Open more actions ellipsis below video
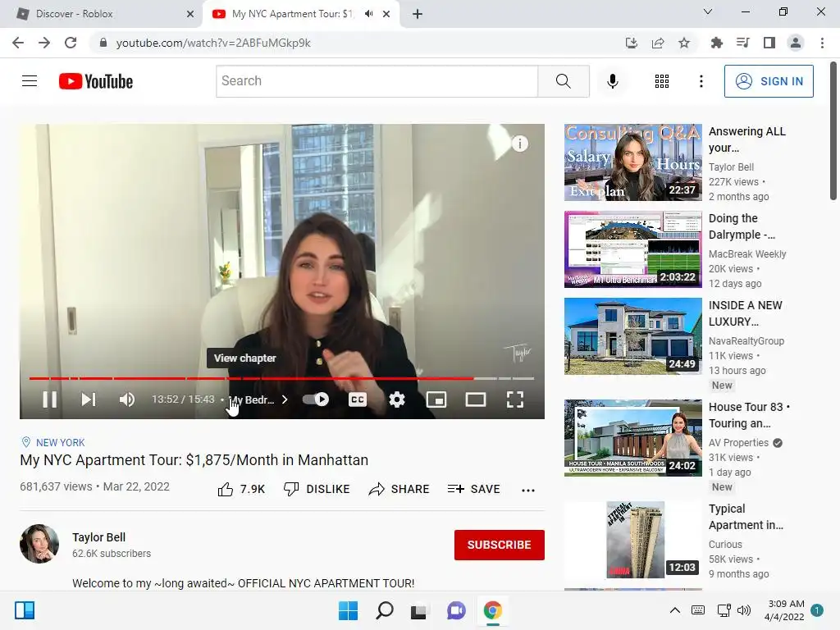This screenshot has height=630, width=840. (x=528, y=491)
